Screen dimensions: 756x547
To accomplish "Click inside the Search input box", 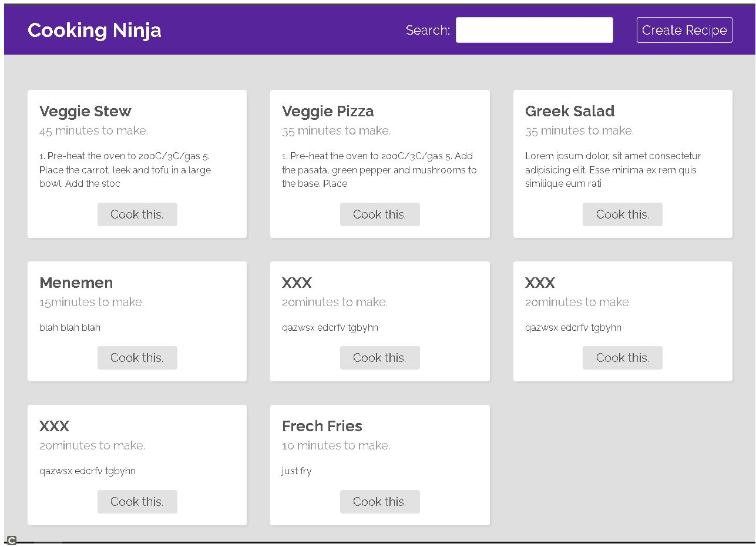I will coord(534,30).
